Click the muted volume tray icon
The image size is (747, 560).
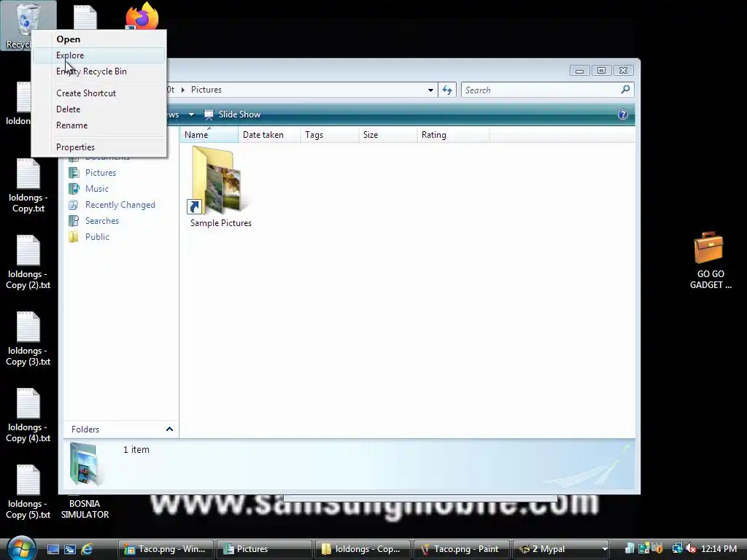691,548
